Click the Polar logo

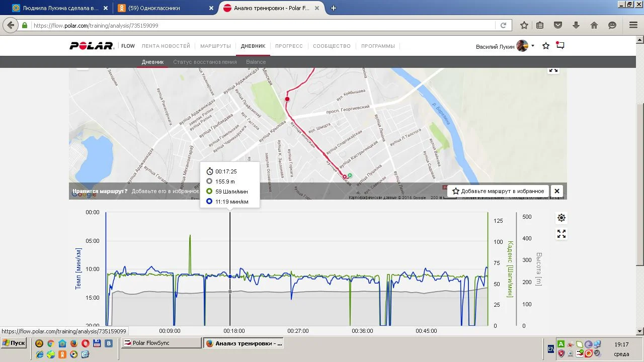click(x=92, y=46)
